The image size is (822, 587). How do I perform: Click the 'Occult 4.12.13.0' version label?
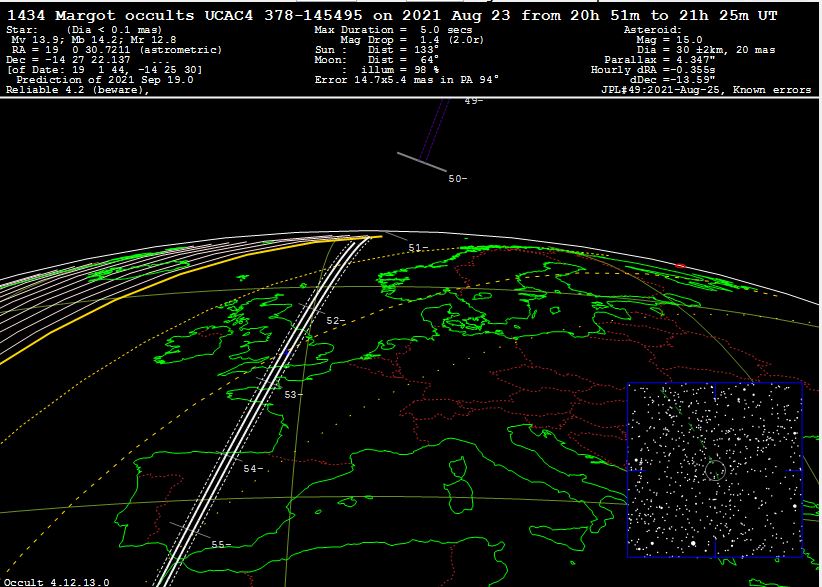[57, 581]
